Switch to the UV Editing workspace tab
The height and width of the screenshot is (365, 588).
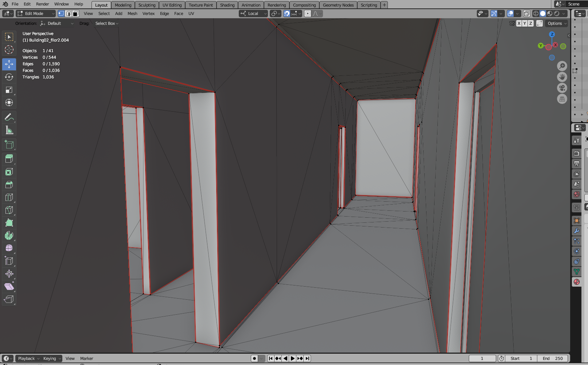172,5
